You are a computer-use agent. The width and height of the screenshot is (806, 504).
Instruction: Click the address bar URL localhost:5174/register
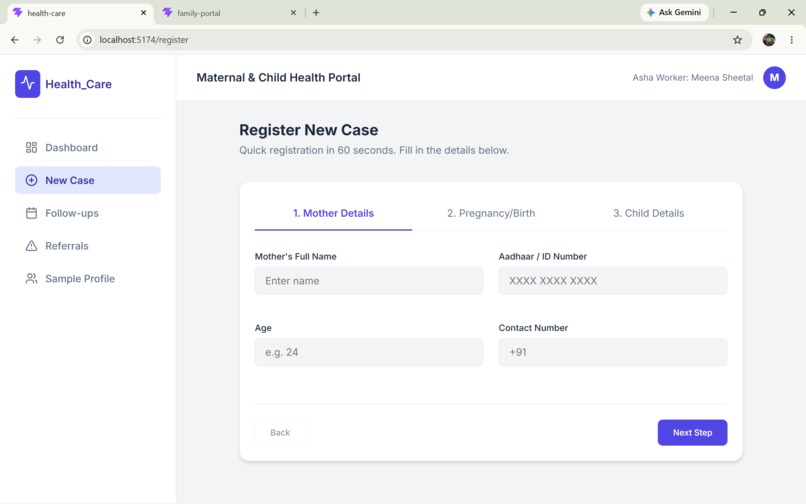(144, 40)
